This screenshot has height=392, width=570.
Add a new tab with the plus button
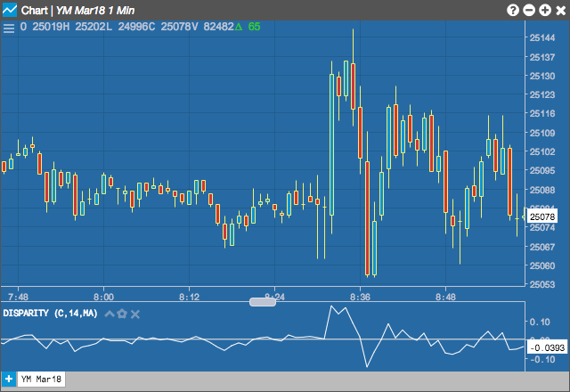tap(8, 379)
